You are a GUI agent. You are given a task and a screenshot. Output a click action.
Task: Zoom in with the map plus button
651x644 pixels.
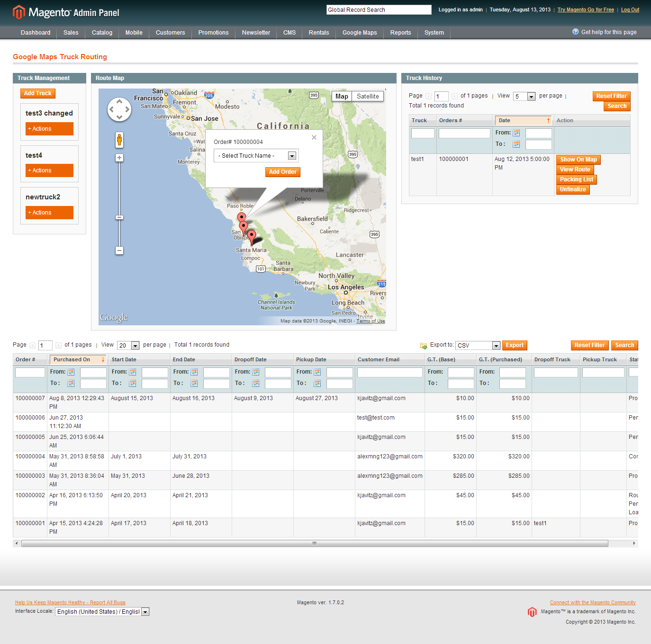[119, 158]
